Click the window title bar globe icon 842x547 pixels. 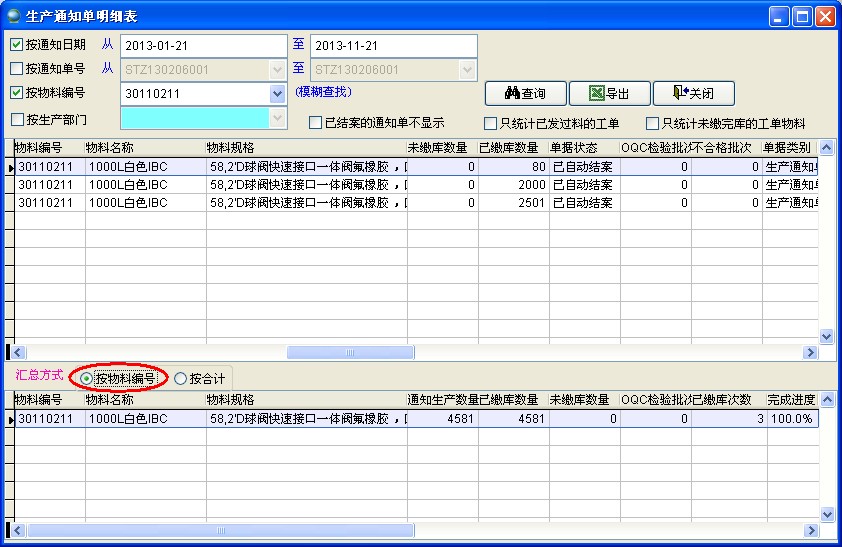[13, 16]
